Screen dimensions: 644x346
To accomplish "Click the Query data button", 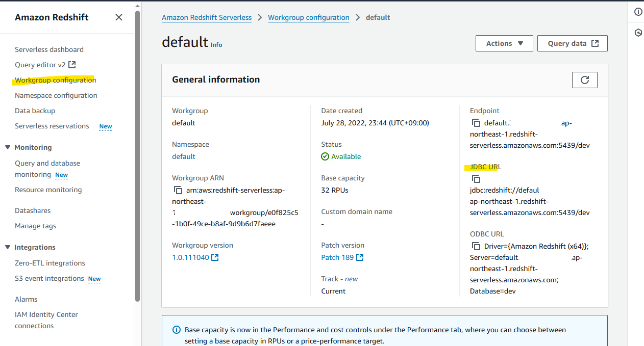I will pos(573,43).
